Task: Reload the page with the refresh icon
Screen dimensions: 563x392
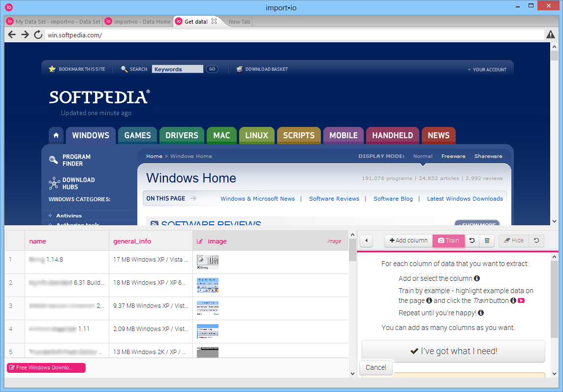Action: coord(38,35)
